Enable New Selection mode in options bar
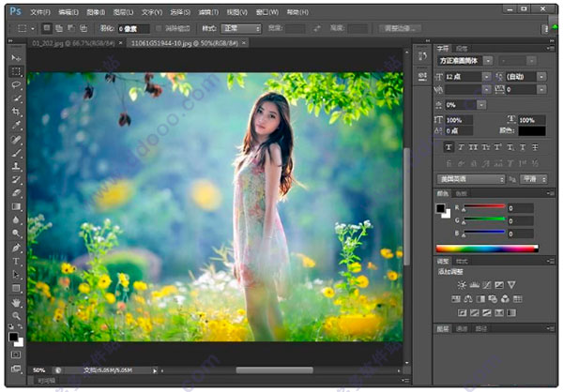Viewport: 563px width, 392px height. [47, 28]
